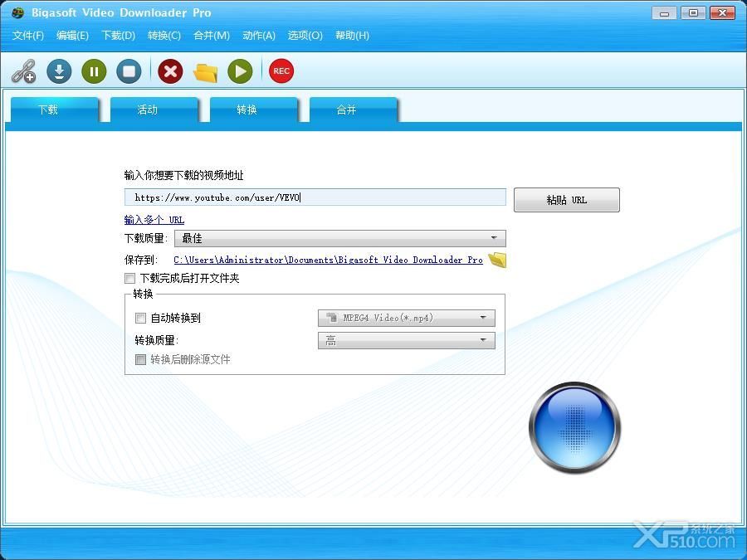747x560 pixels.
Task: Open the MPEG4 Video format dropdown
Action: pos(407,318)
